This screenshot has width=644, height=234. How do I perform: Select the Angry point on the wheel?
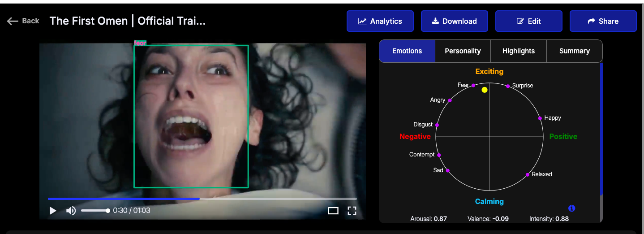click(x=450, y=100)
